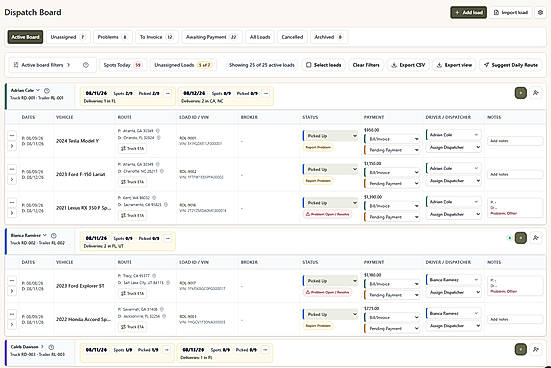Open Cancelled tab

pos(292,37)
